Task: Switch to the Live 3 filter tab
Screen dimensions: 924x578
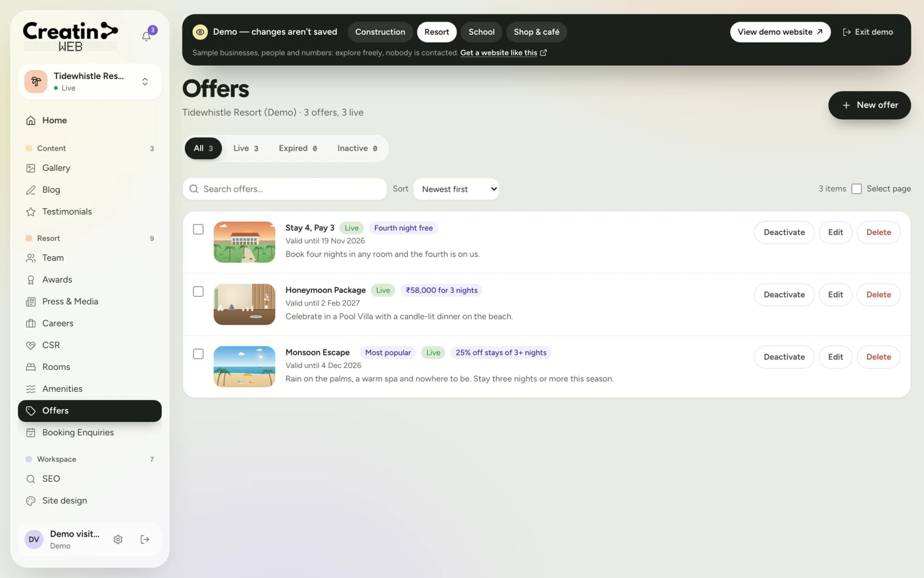Action: click(x=246, y=148)
